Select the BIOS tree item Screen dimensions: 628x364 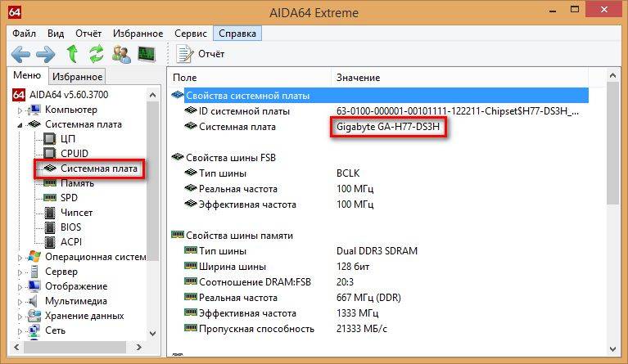click(70, 227)
